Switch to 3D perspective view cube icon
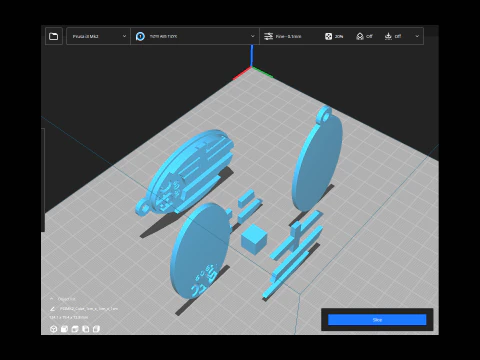This screenshot has height=360, width=480. pos(53,329)
